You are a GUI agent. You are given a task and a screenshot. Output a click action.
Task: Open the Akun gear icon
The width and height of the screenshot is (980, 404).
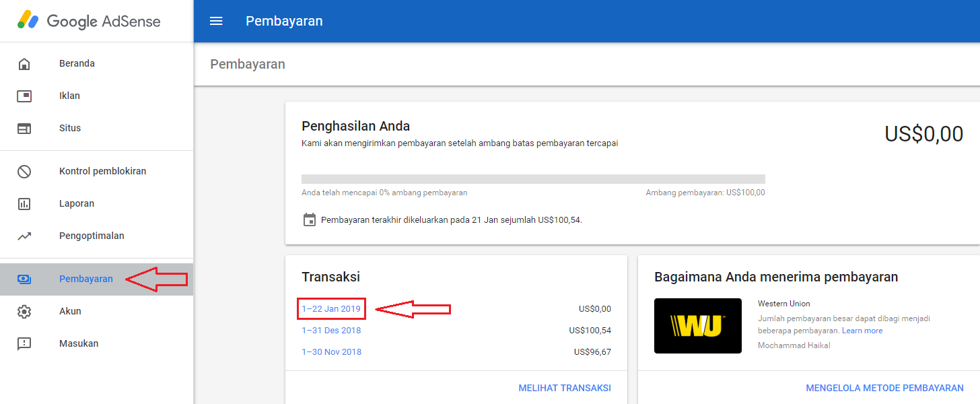click(x=25, y=310)
